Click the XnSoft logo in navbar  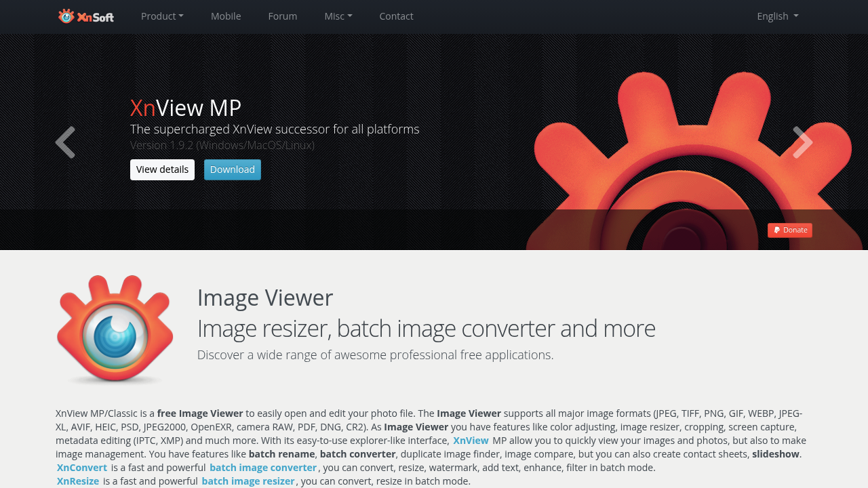point(86,16)
